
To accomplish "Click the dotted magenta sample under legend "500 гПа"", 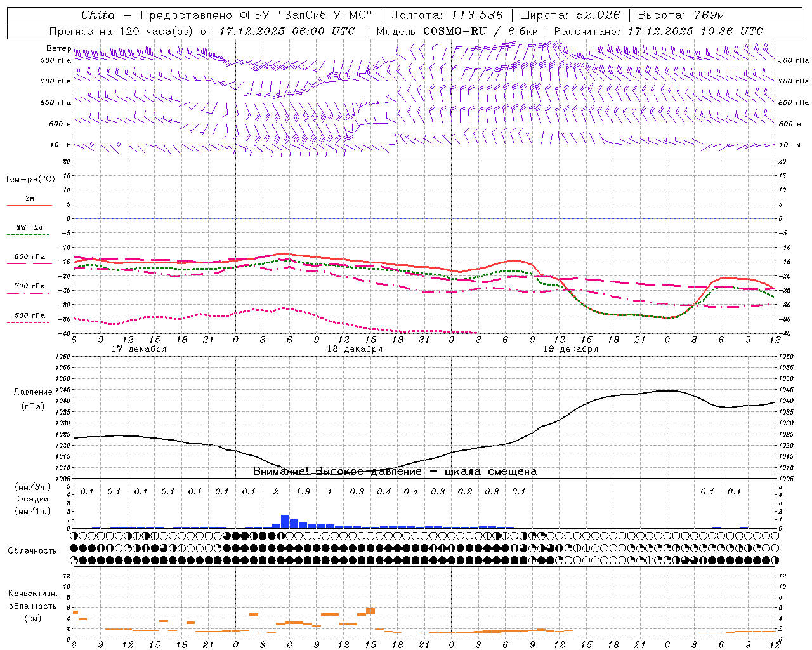I will click(29, 322).
